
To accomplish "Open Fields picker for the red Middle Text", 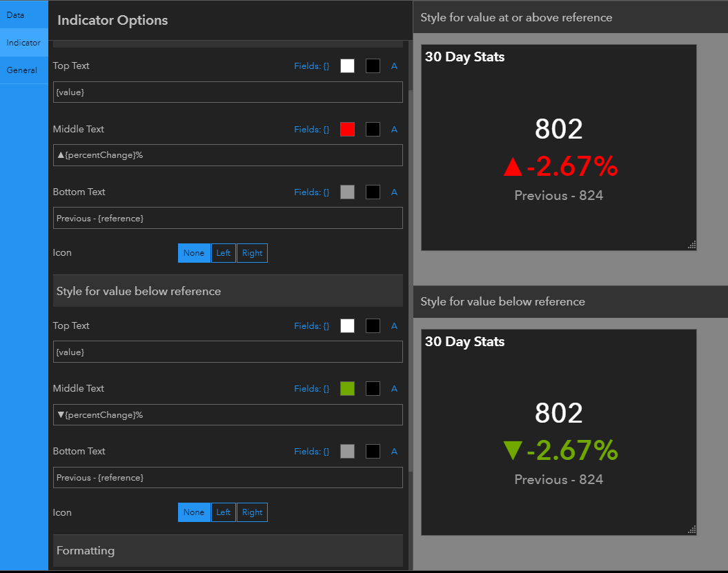I will (x=311, y=129).
